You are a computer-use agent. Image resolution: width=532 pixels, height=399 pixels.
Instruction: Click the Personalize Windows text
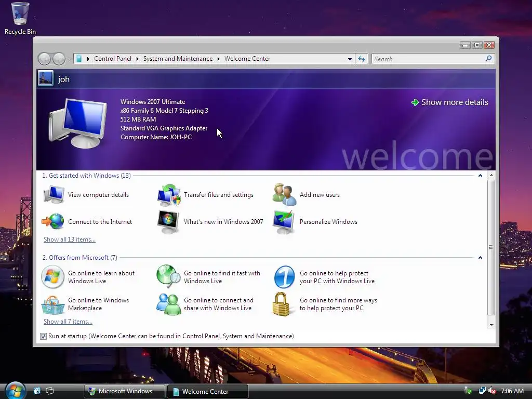coord(328,222)
